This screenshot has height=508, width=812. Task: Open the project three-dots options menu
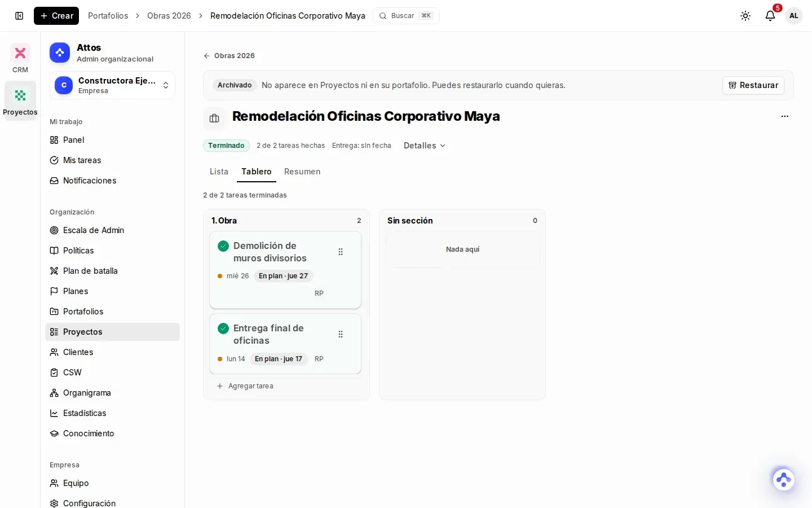pyautogui.click(x=785, y=116)
